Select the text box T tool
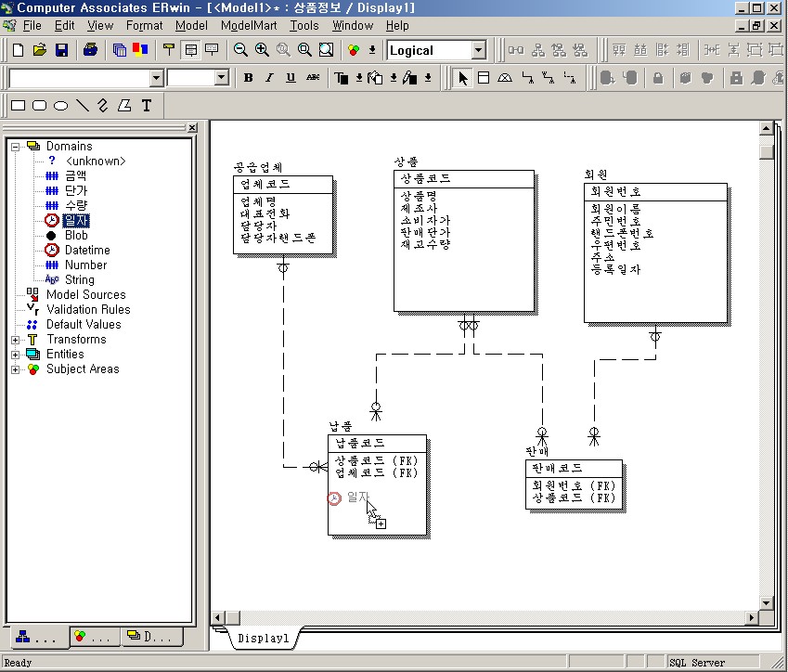 147,106
